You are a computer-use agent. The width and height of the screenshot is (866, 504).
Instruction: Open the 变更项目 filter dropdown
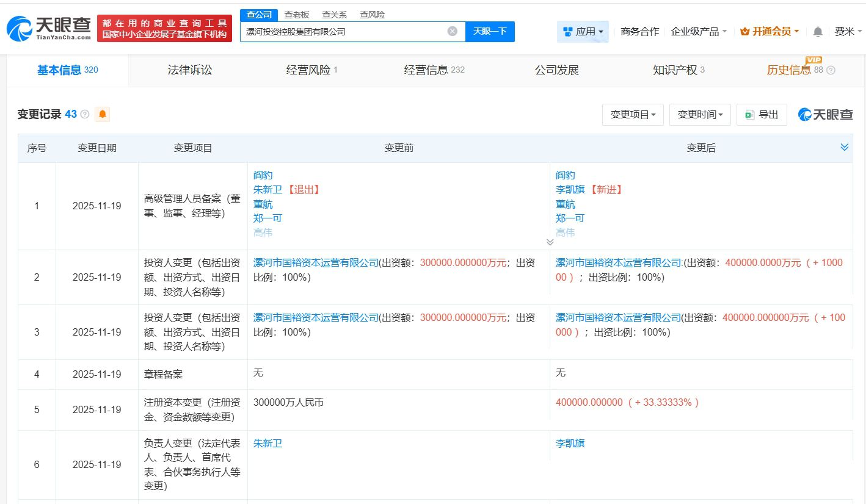[x=633, y=115]
